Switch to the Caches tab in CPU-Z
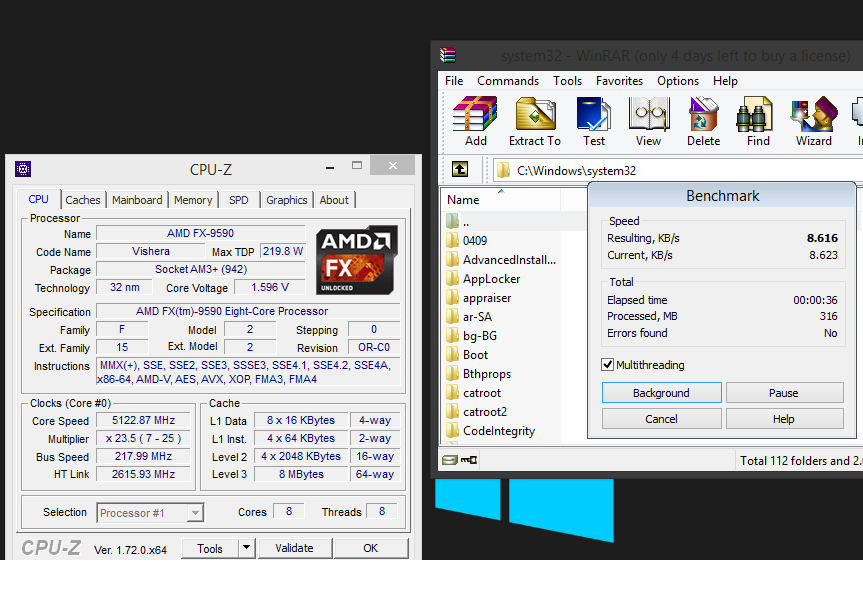The height and width of the screenshot is (602, 863). pos(83,200)
